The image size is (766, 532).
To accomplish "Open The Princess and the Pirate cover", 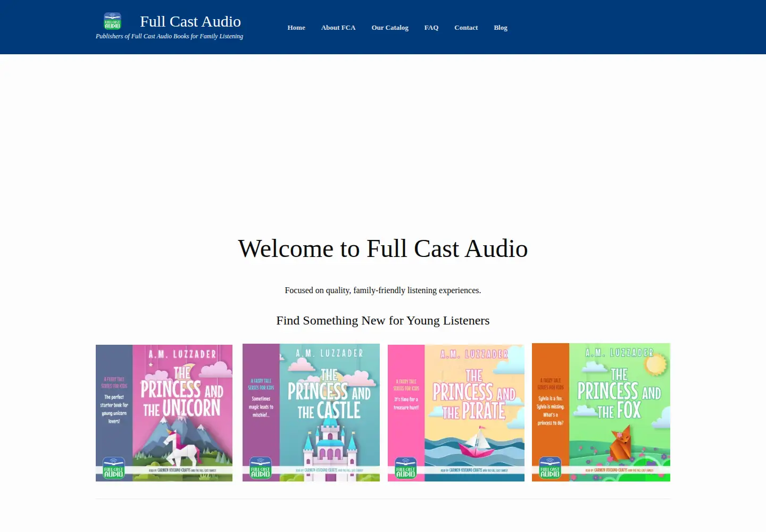I will pyautogui.click(x=456, y=413).
